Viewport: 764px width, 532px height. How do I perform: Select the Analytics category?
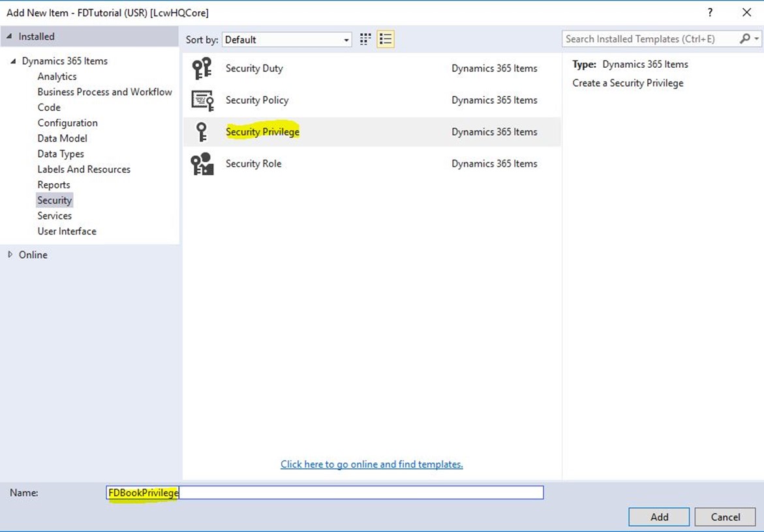click(57, 76)
